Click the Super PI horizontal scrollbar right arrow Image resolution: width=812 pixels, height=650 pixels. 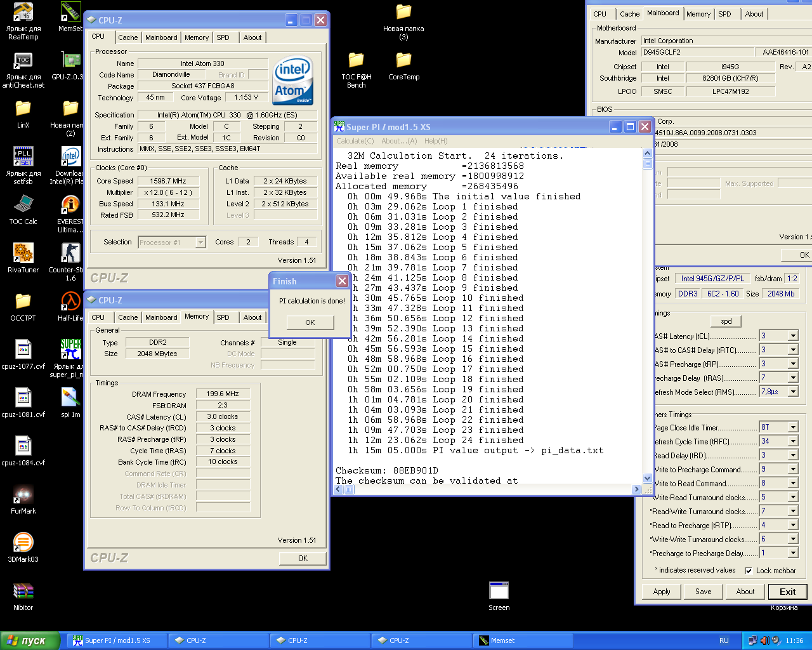pyautogui.click(x=636, y=489)
